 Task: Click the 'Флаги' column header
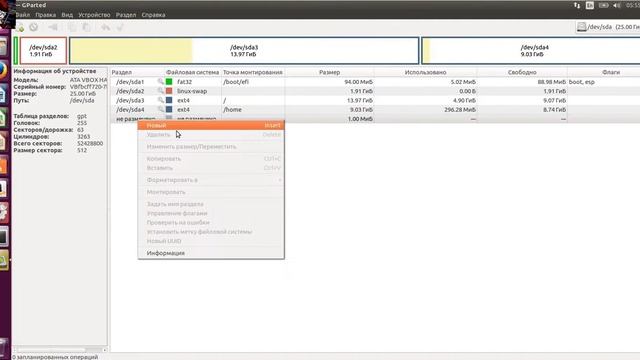click(x=604, y=72)
